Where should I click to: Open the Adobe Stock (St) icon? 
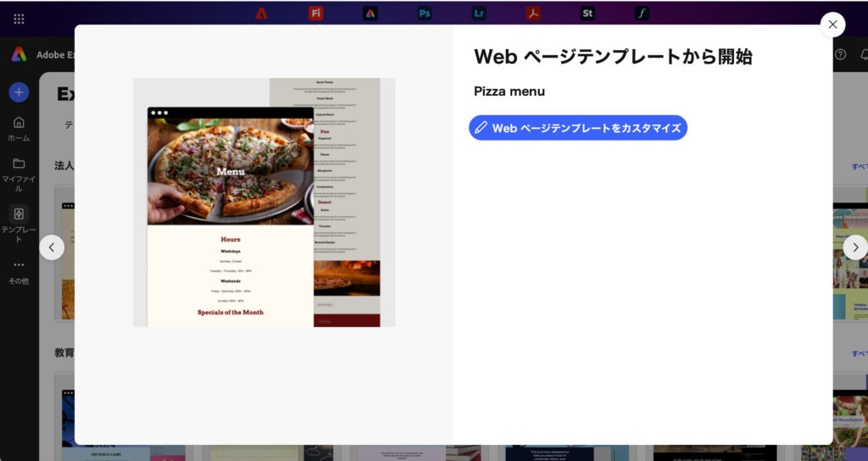coord(587,14)
